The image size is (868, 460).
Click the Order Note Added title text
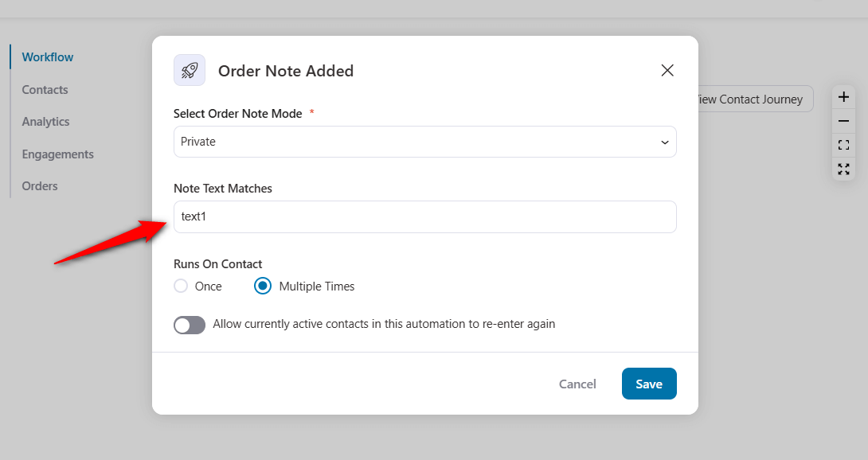pos(286,71)
